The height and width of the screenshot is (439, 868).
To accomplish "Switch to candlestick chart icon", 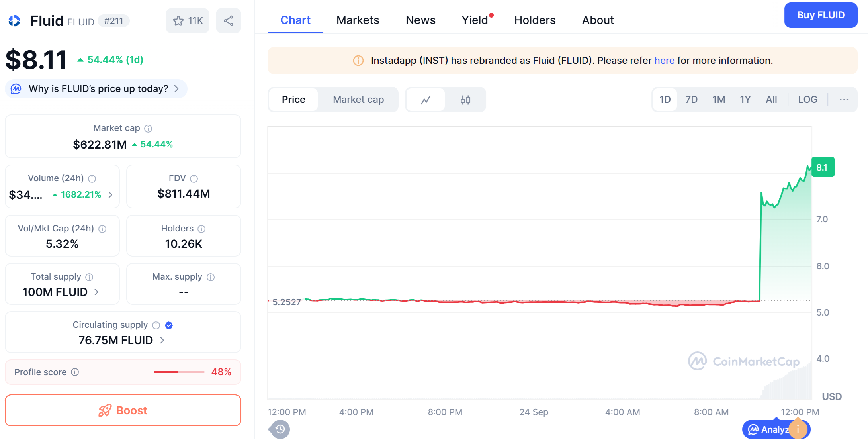I will (x=465, y=100).
